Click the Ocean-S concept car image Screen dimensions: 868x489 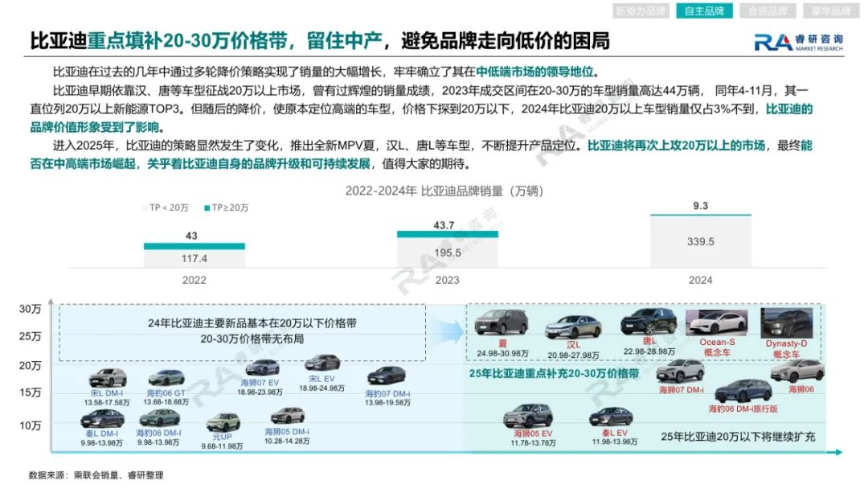(x=716, y=323)
